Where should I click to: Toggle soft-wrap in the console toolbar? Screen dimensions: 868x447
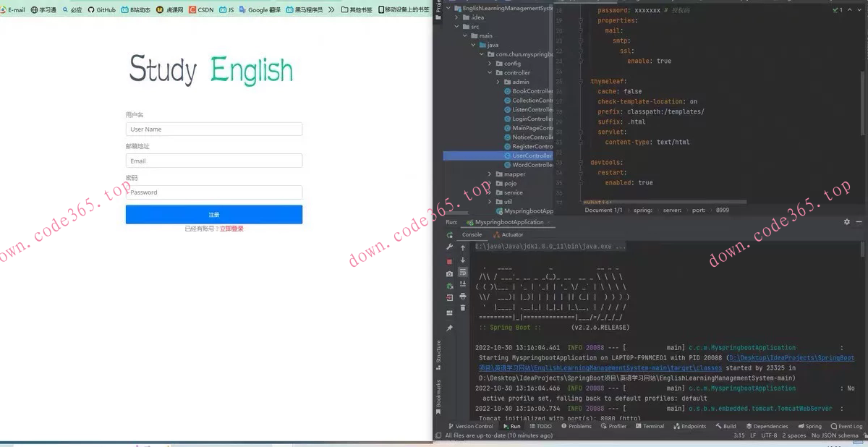tap(463, 272)
